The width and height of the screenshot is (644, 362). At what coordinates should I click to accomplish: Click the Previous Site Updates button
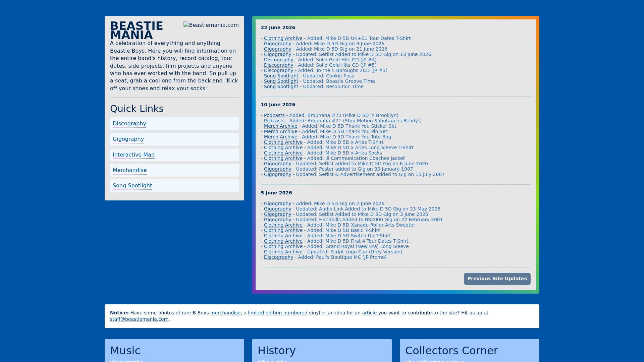coord(497,279)
